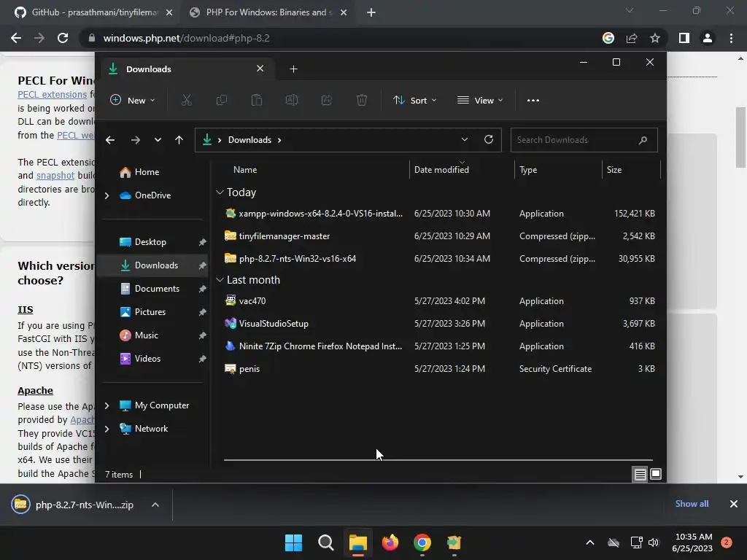
Task: Open Windows Start menu
Action: [293, 542]
